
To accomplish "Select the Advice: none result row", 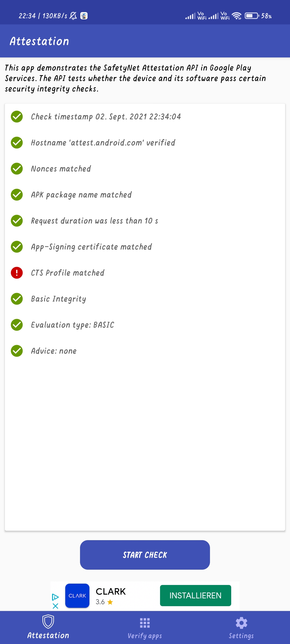I will (x=145, y=351).
